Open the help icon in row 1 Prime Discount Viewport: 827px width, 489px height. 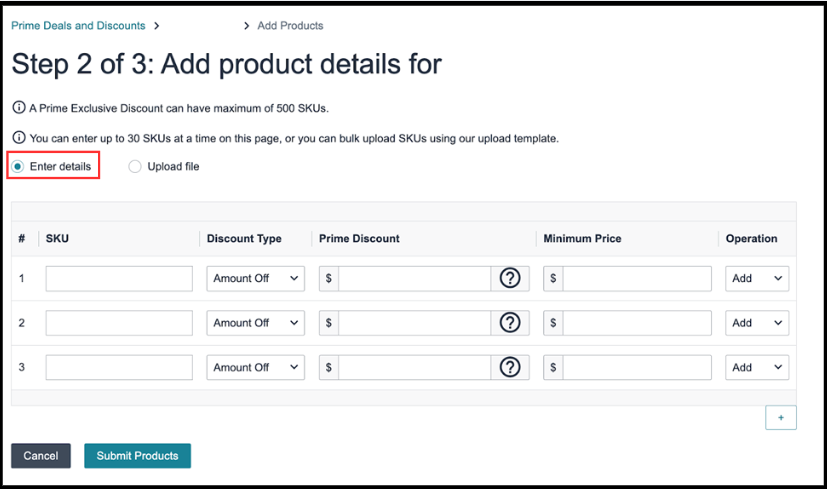[509, 278]
